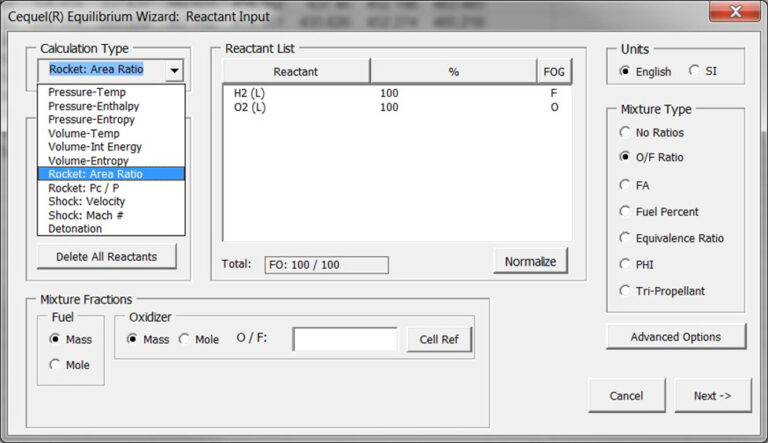Viewport: 768px width, 443px height.
Task: Click the O/F Cell Ref button
Action: [439, 340]
